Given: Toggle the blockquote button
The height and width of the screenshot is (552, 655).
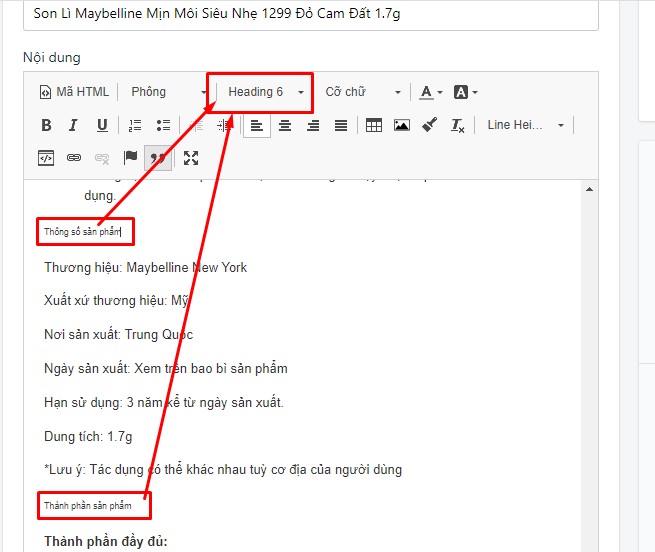Looking at the screenshot, I should pos(158,158).
